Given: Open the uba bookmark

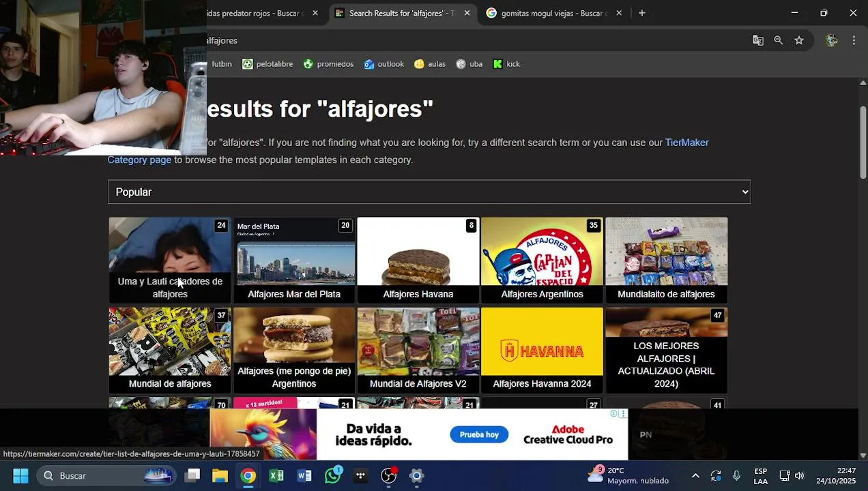Looking at the screenshot, I should click(x=469, y=64).
